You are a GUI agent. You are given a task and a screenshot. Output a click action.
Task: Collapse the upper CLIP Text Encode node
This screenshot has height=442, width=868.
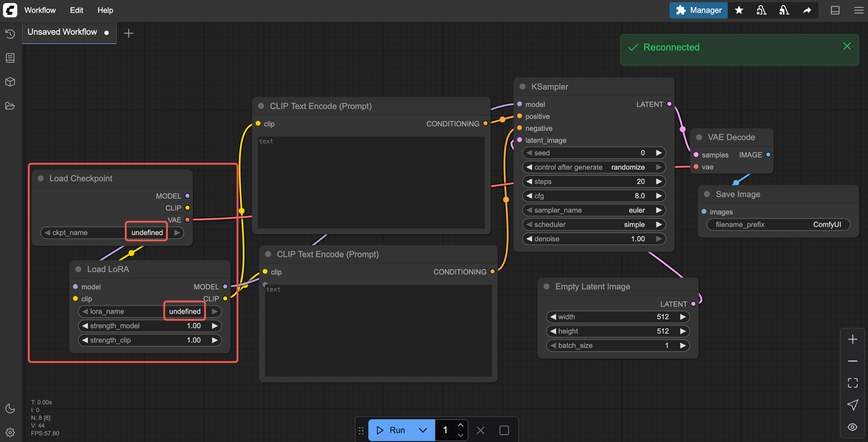261,106
